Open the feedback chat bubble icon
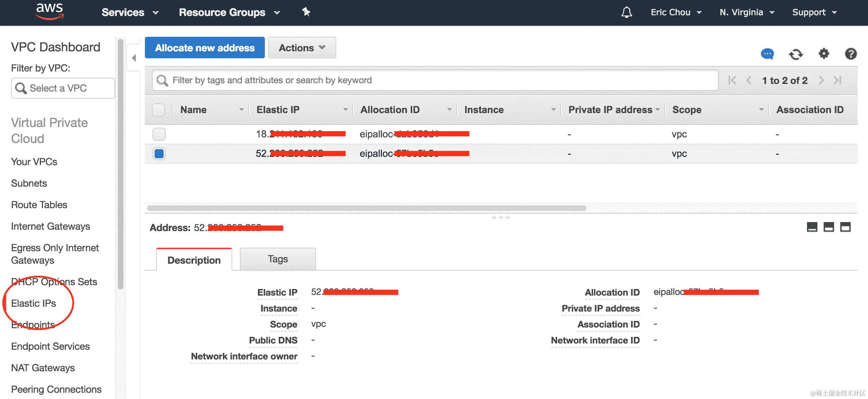Screen dimensions: 868x399 [767, 54]
